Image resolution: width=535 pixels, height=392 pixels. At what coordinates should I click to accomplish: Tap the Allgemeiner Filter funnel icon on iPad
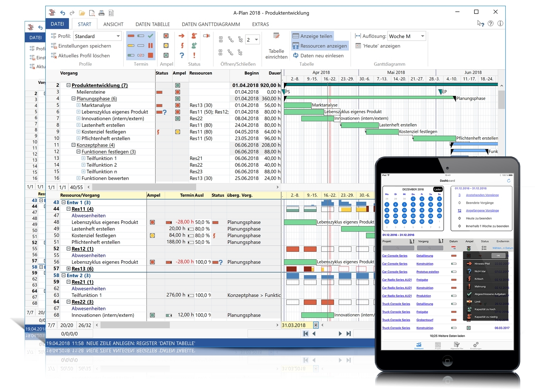point(457,345)
